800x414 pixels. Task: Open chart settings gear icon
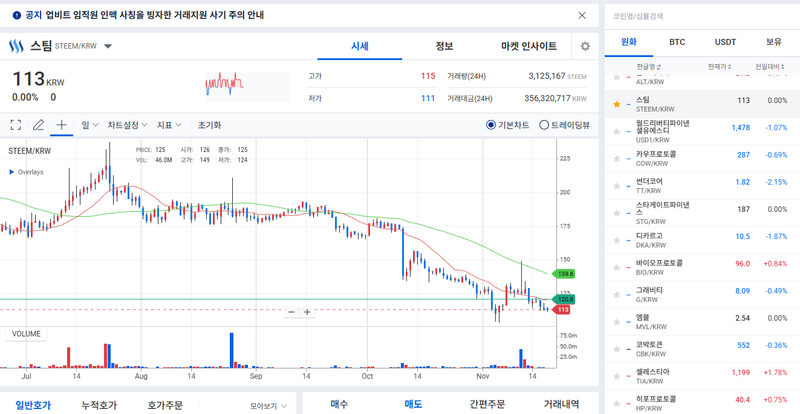click(585, 46)
